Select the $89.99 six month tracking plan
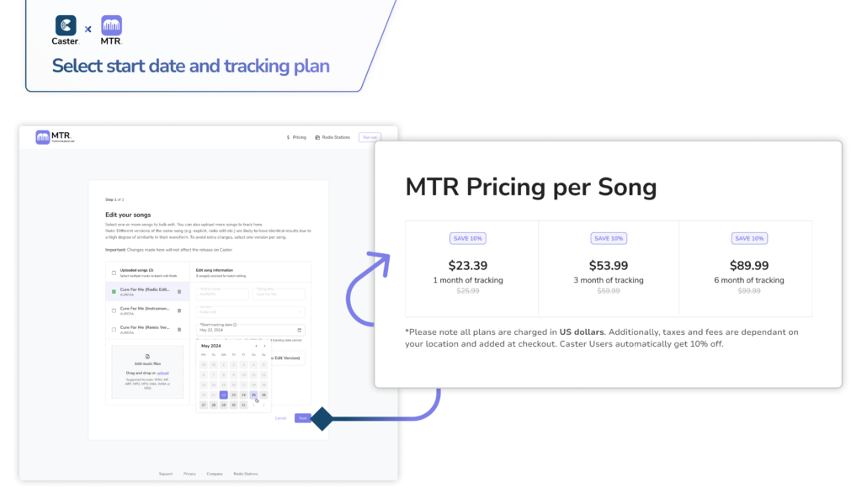862x504 pixels. pyautogui.click(x=746, y=268)
